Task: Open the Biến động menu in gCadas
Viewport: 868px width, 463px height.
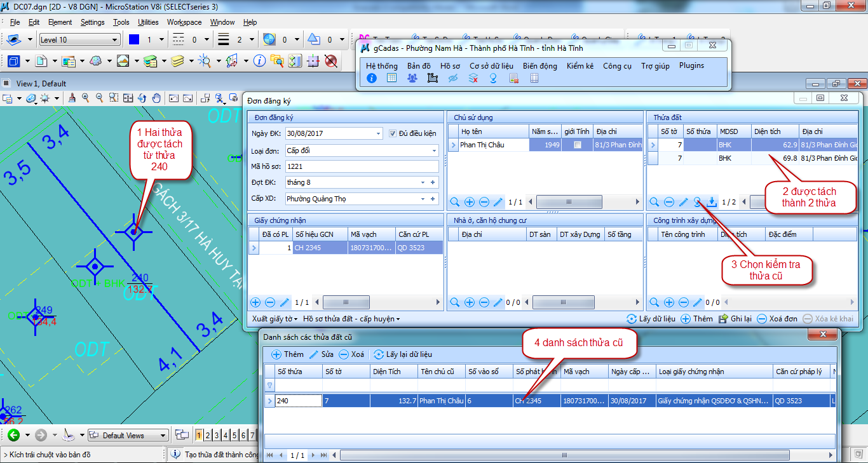Action: [x=539, y=65]
